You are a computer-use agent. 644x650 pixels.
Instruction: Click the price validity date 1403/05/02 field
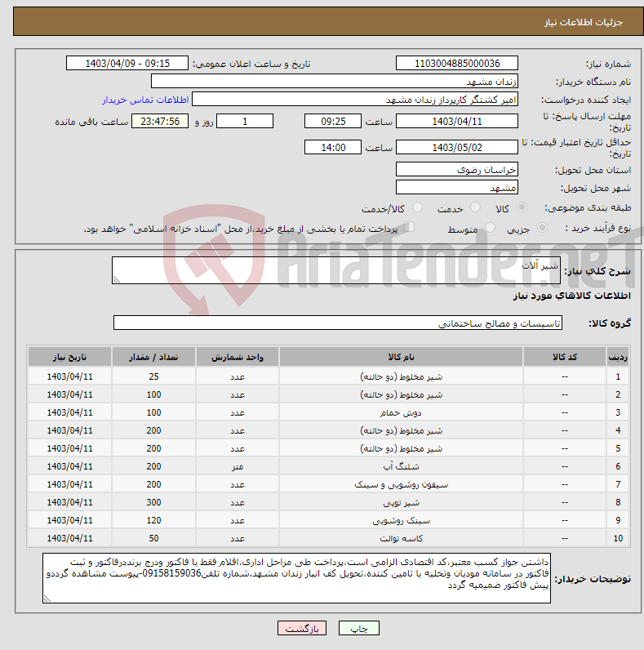(457, 147)
